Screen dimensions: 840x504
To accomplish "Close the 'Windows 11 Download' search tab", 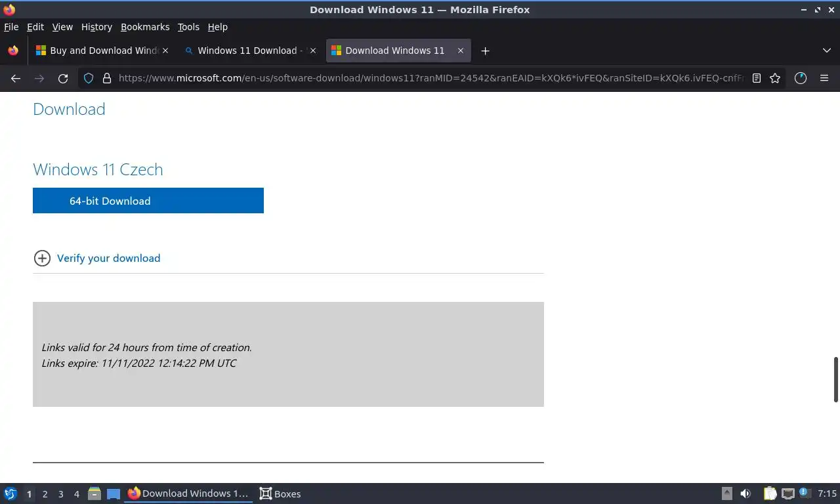I will point(312,51).
